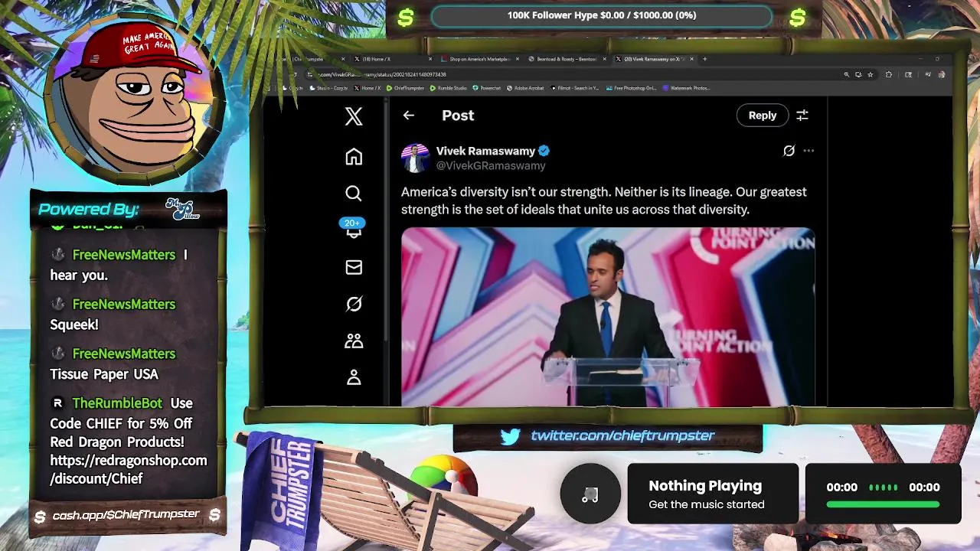
Task: Click the Twitter bird icon in overlay
Action: pos(511,436)
